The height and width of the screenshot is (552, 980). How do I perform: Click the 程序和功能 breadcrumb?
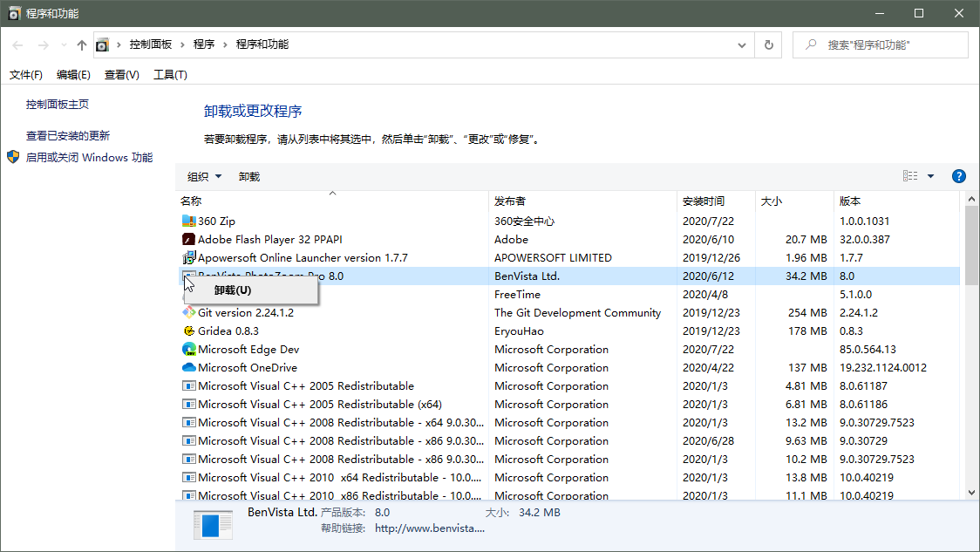point(262,44)
